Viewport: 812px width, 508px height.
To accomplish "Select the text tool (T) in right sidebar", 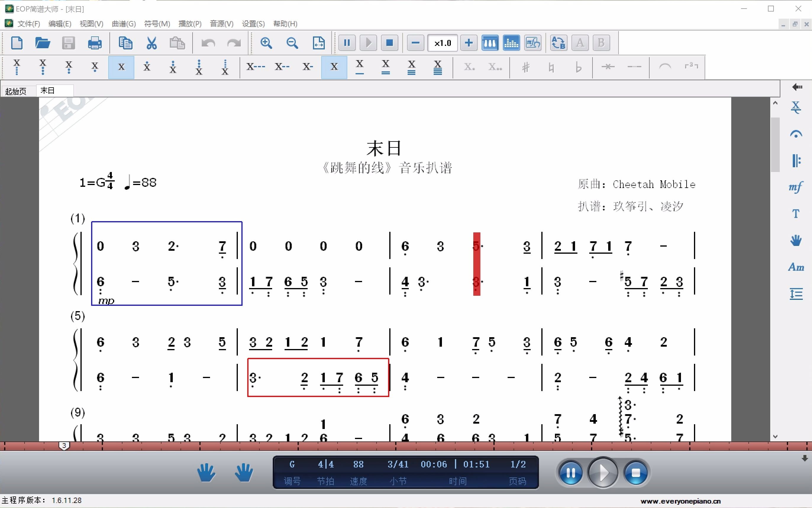I will click(796, 214).
